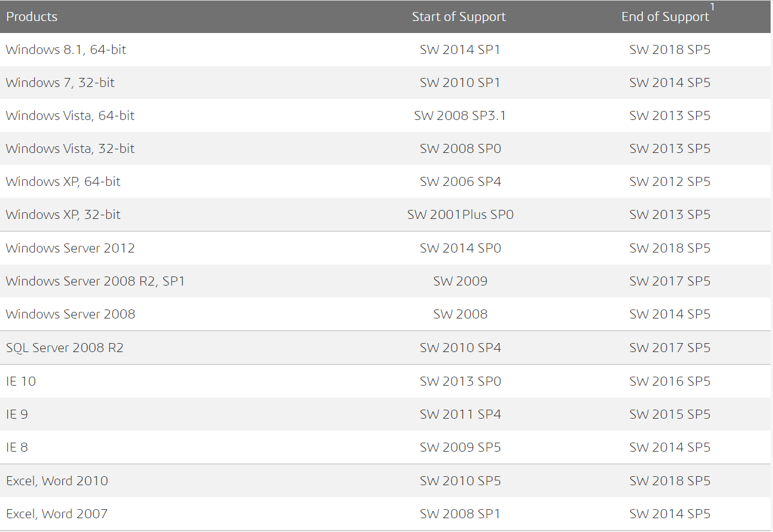Click the SW 2009 start of support cell
The width and height of the screenshot is (773, 532).
coord(460,281)
